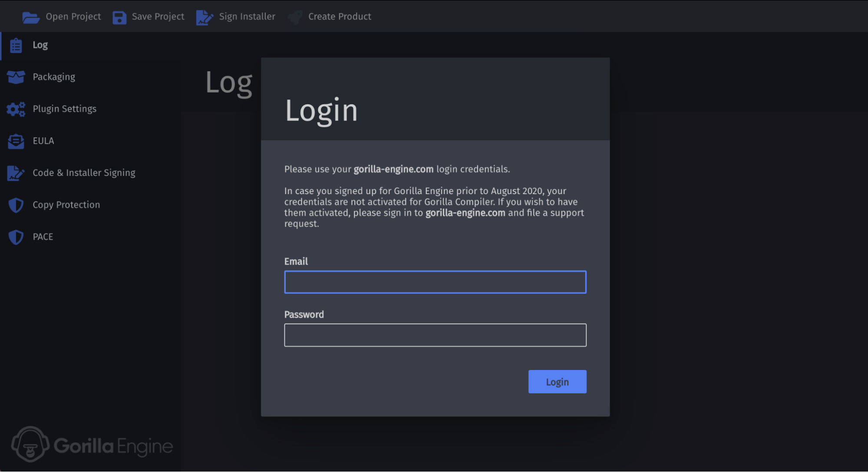Screen dimensions: 868x472
Task: Click the Log page heading behind dialog
Action: click(x=229, y=83)
